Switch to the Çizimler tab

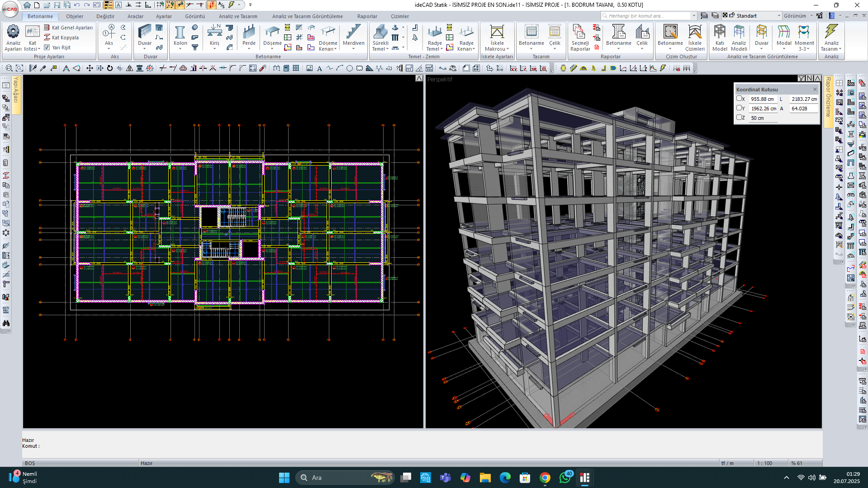pyautogui.click(x=400, y=16)
